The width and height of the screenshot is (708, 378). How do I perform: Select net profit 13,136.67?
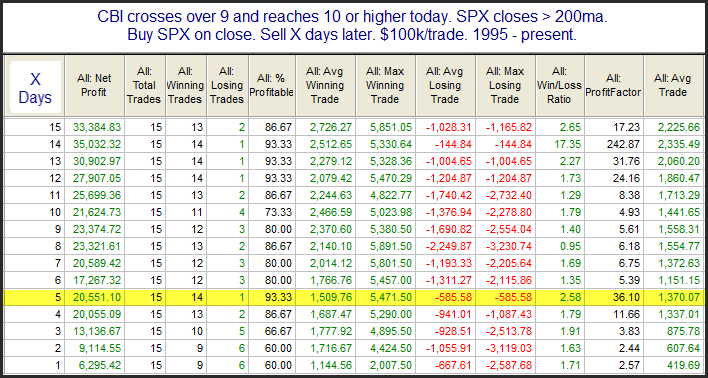tap(96, 332)
